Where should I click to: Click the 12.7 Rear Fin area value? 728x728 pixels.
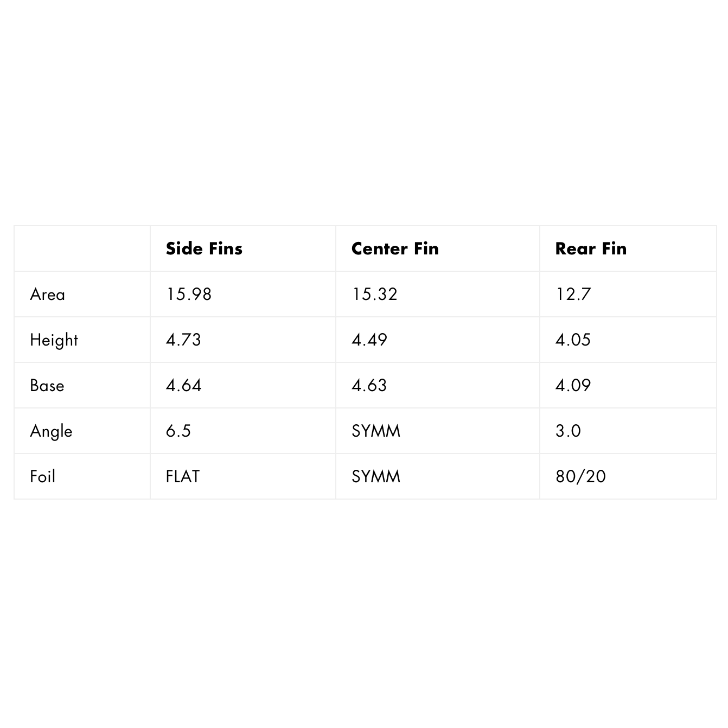click(x=573, y=295)
